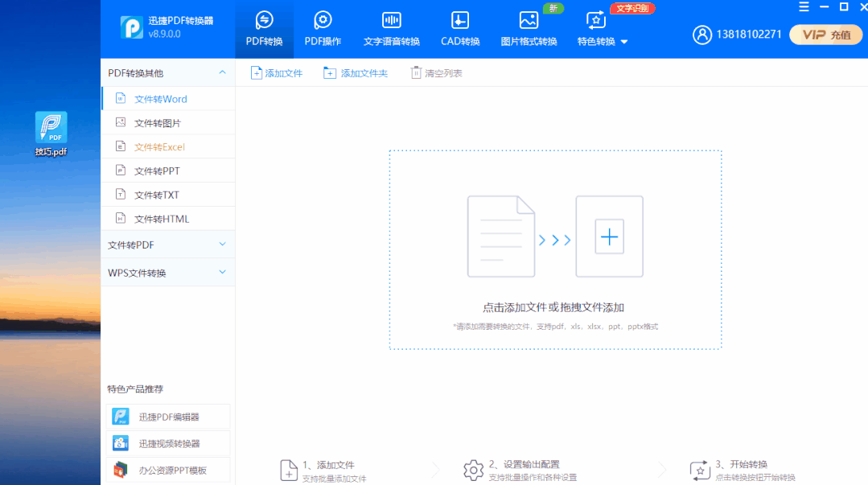
Task: Expand the 文件转PDF section
Action: click(223, 245)
